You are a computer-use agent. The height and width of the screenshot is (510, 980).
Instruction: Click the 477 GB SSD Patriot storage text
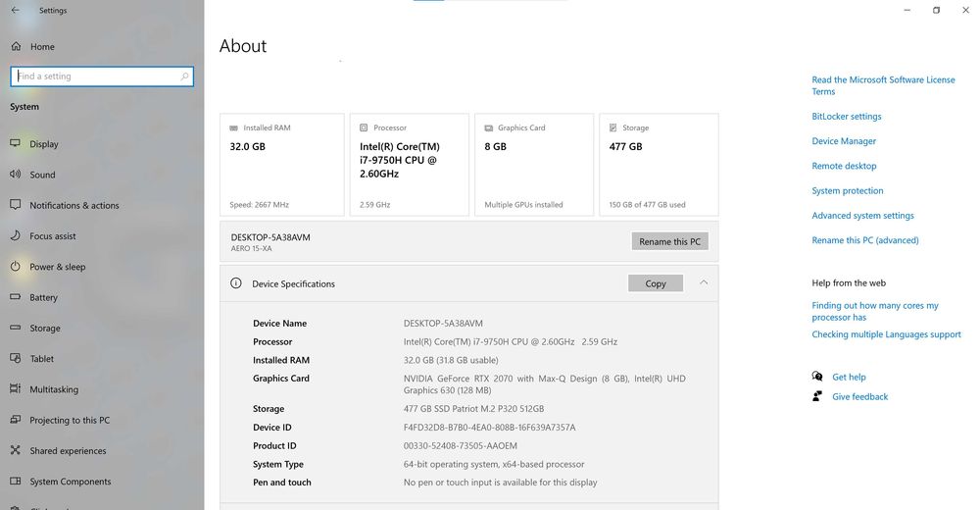[x=473, y=409]
